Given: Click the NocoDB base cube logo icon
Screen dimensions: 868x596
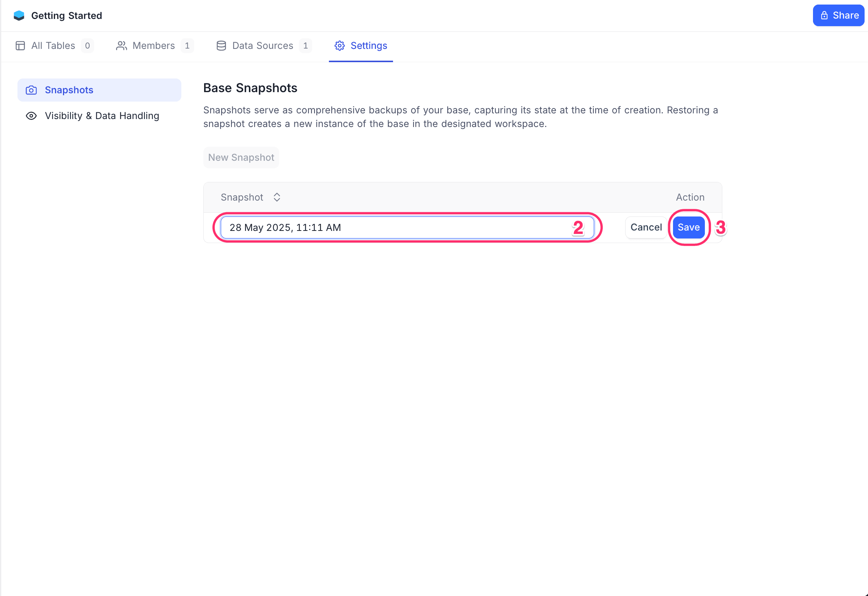Looking at the screenshot, I should (19, 16).
